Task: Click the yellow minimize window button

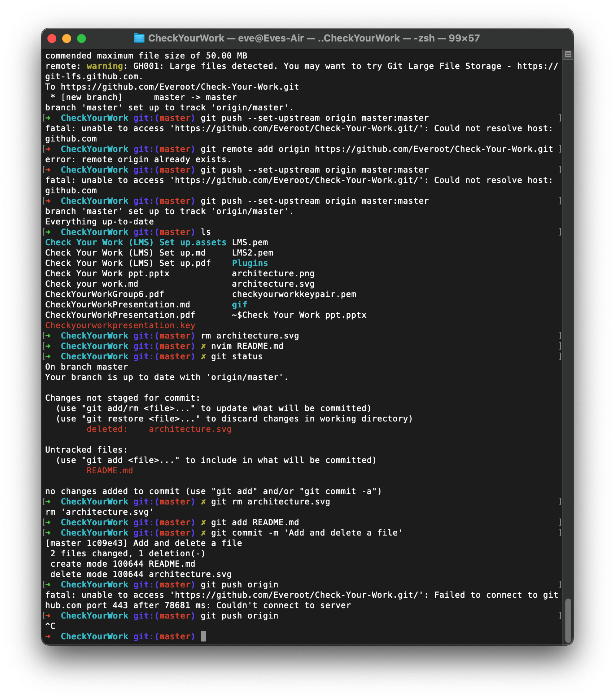Action: pos(67,39)
